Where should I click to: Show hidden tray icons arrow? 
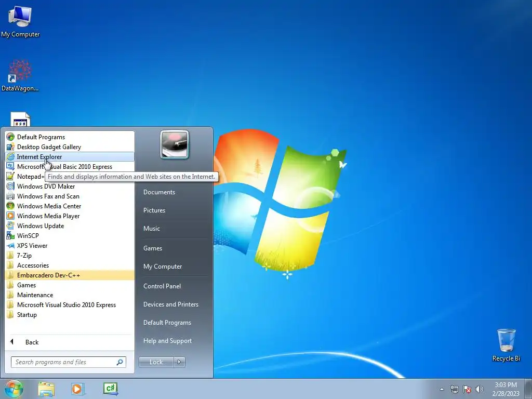(x=442, y=389)
